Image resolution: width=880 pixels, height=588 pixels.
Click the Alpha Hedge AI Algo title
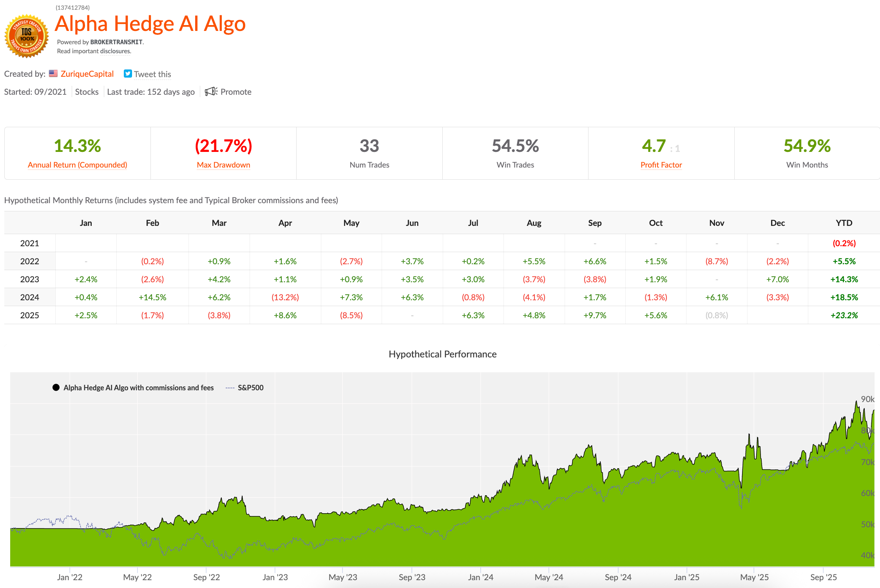click(150, 24)
